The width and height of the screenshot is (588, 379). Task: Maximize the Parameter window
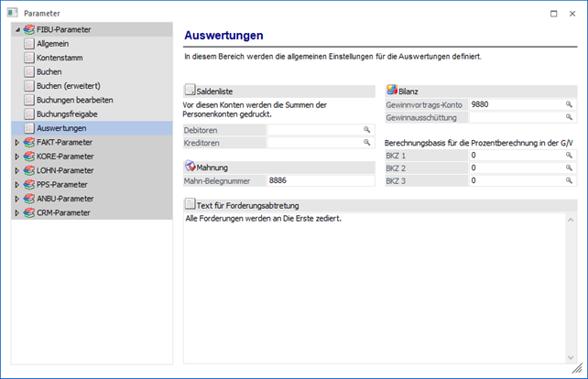click(553, 13)
